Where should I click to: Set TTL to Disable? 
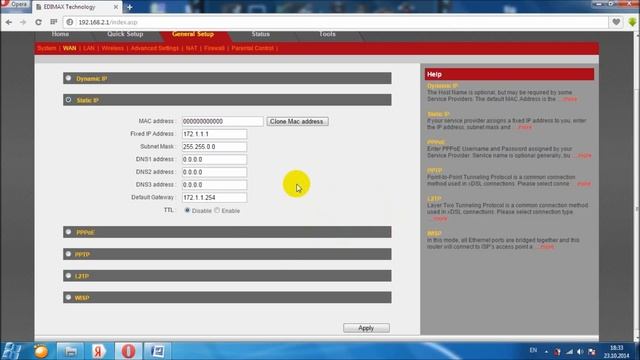(187, 210)
